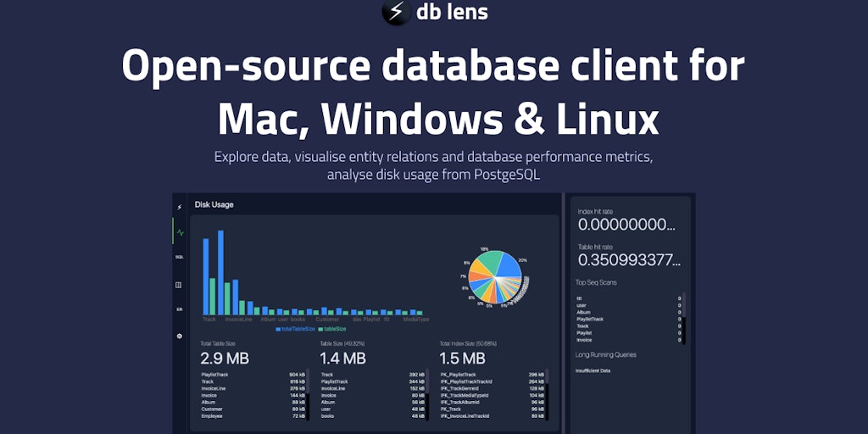Click the 1.5 MB total index size value
868x434 pixels.
click(462, 359)
